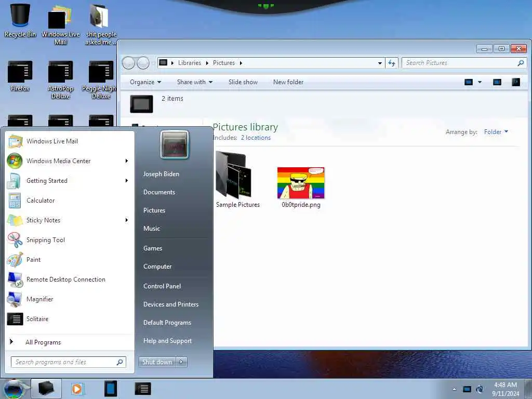The image size is (532, 399).
Task: Launch Paint from Start menu
Action: 70,260
